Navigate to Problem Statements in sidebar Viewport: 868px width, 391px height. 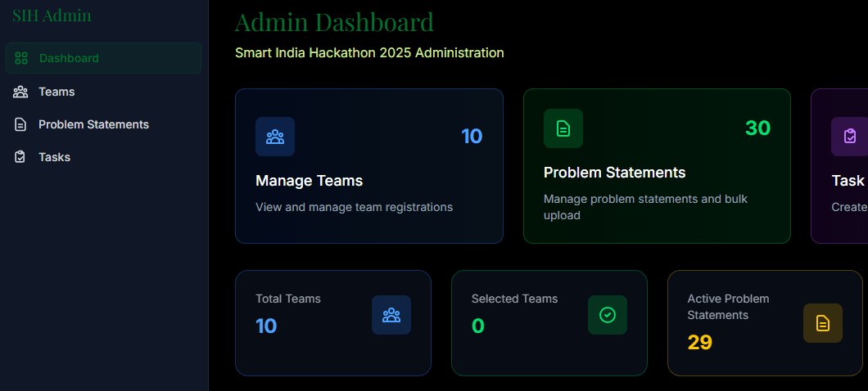coord(93,124)
